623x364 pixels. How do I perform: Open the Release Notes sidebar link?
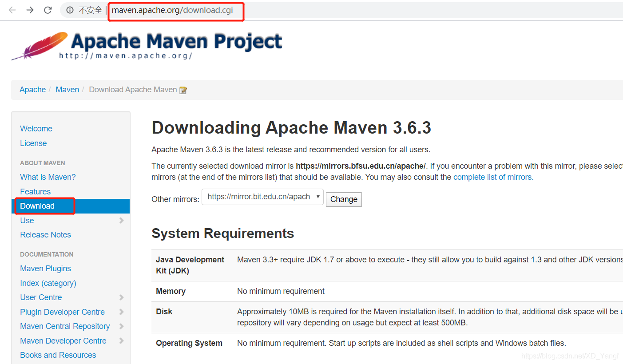tap(46, 235)
